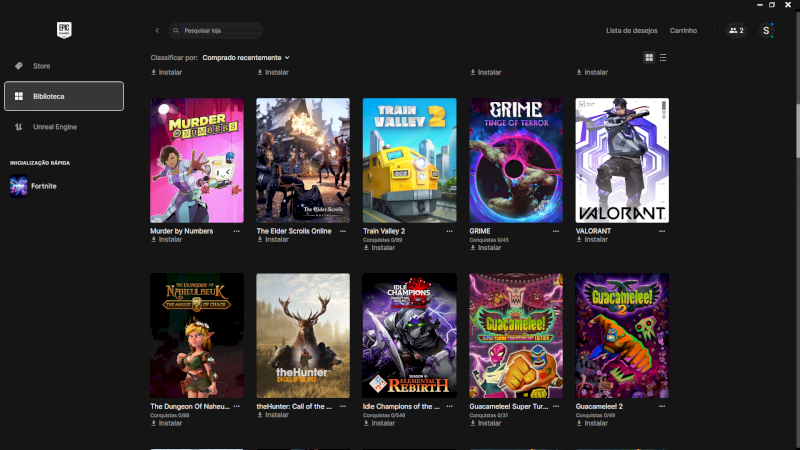Go back with the arrow button

click(157, 31)
